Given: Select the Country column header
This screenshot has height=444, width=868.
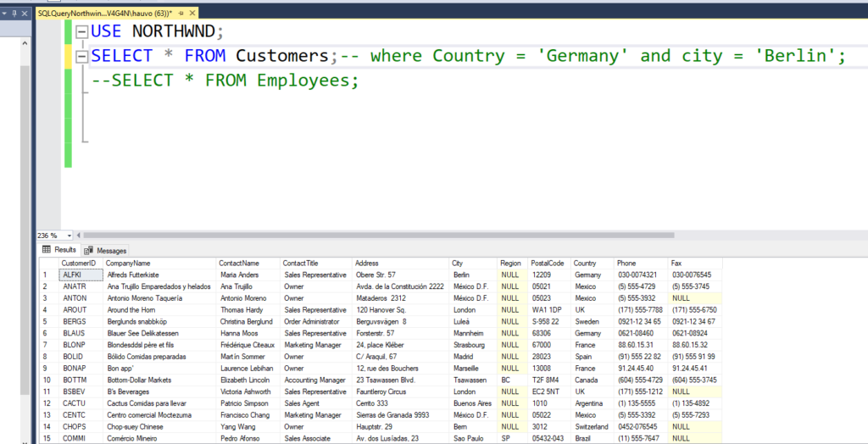Looking at the screenshot, I should click(593, 263).
